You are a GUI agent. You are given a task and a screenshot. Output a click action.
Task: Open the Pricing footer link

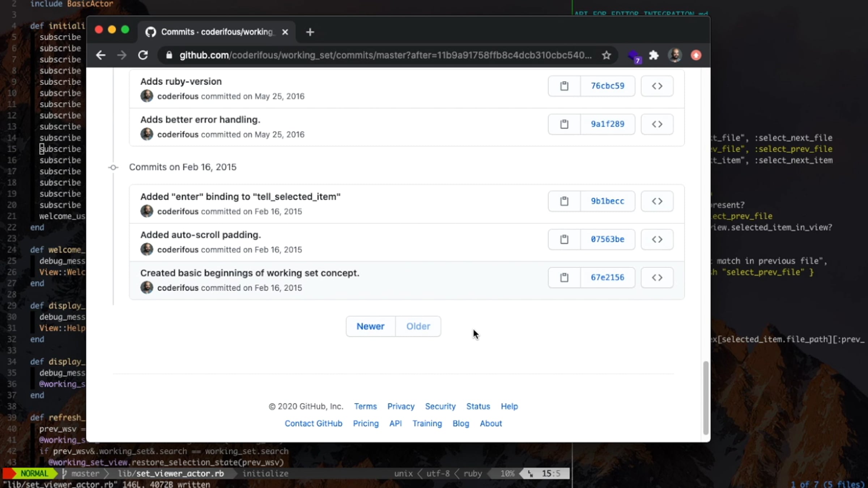pyautogui.click(x=366, y=423)
